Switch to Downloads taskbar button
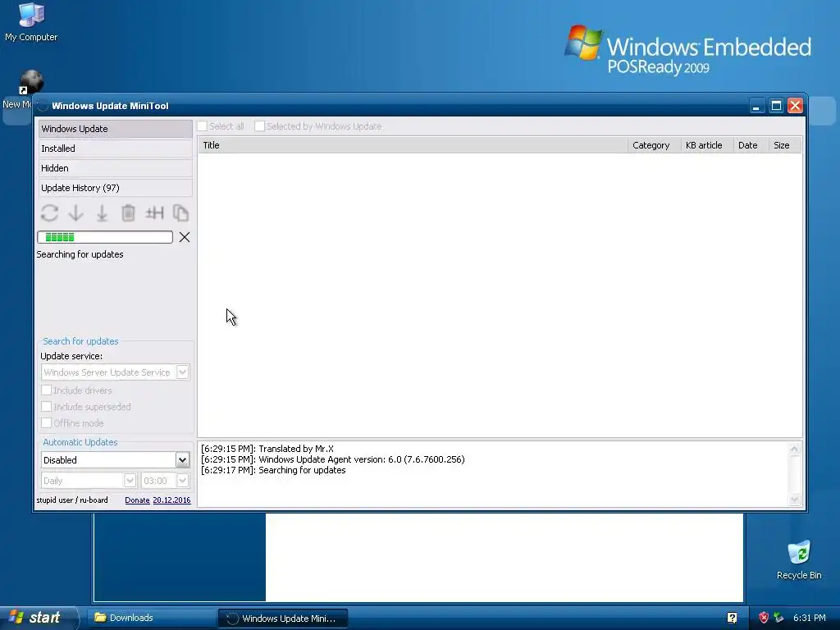The image size is (840, 630). click(151, 618)
